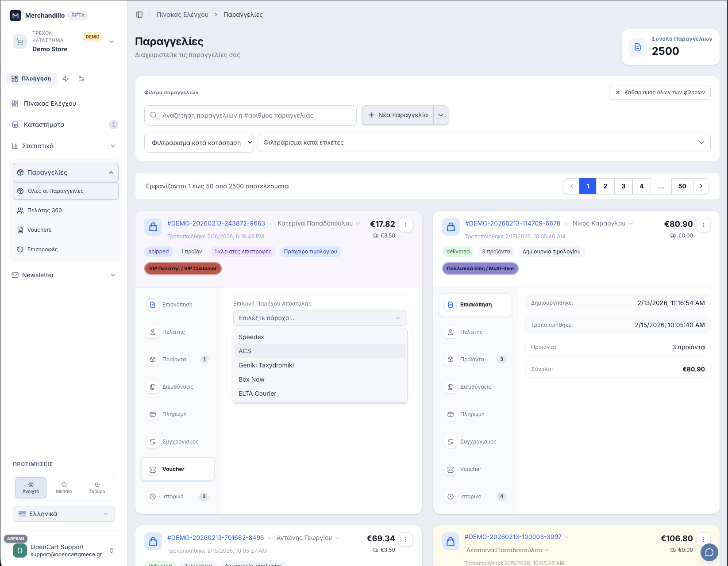Viewport: 728px width, 566px height.
Task: Open Voucher tab in order 114709-6678
Action: pyautogui.click(x=475, y=469)
